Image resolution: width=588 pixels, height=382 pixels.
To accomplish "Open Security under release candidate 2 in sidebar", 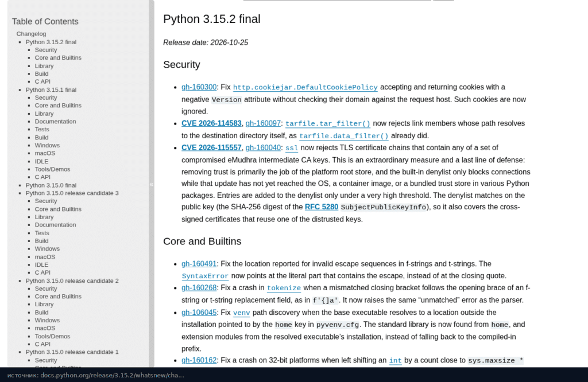I will (46, 289).
